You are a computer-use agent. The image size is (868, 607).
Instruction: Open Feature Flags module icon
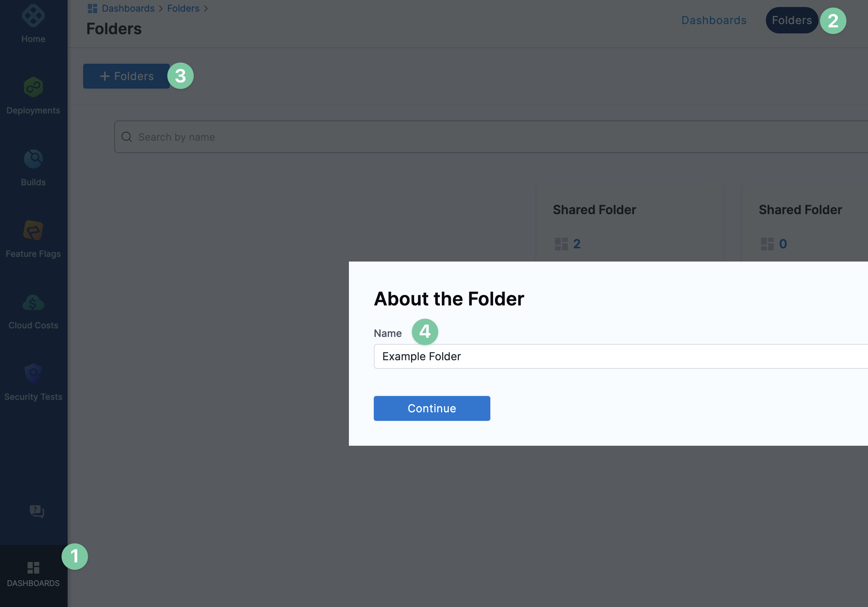click(x=33, y=230)
